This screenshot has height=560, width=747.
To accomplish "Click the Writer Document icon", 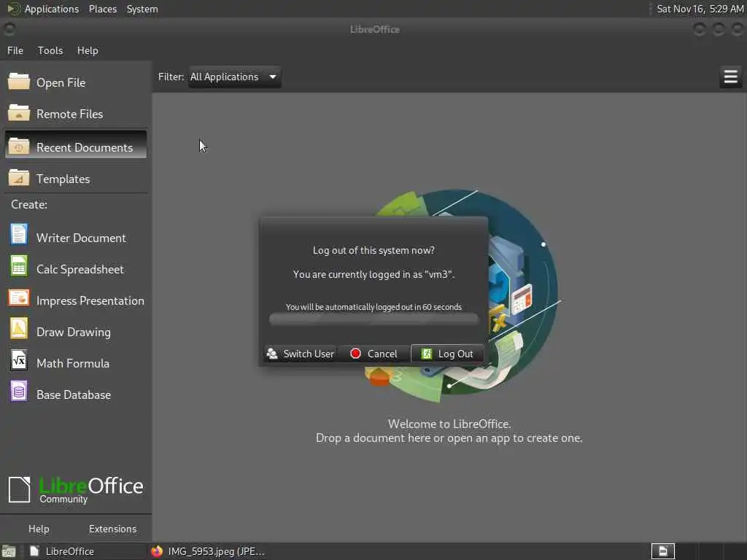I will point(18,235).
